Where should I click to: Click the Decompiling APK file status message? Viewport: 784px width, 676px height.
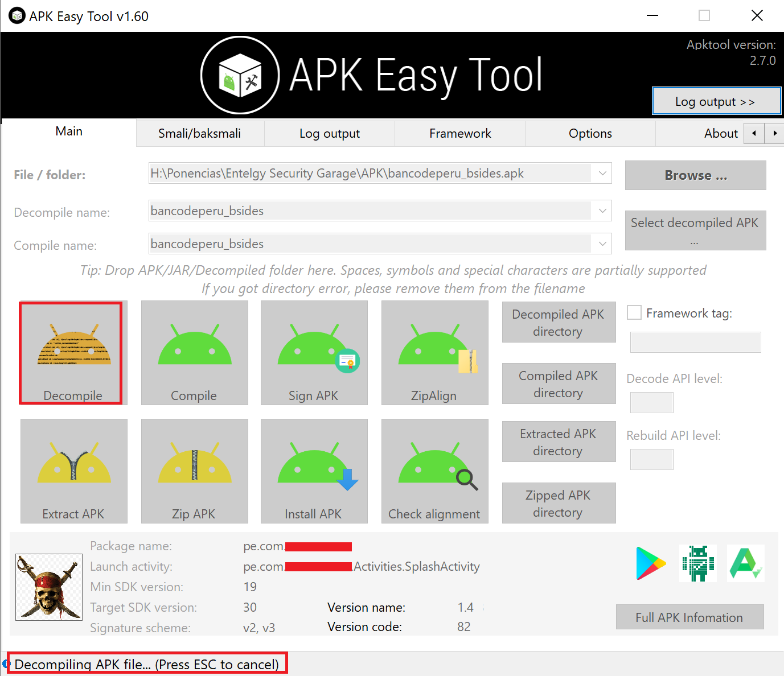[x=147, y=664]
